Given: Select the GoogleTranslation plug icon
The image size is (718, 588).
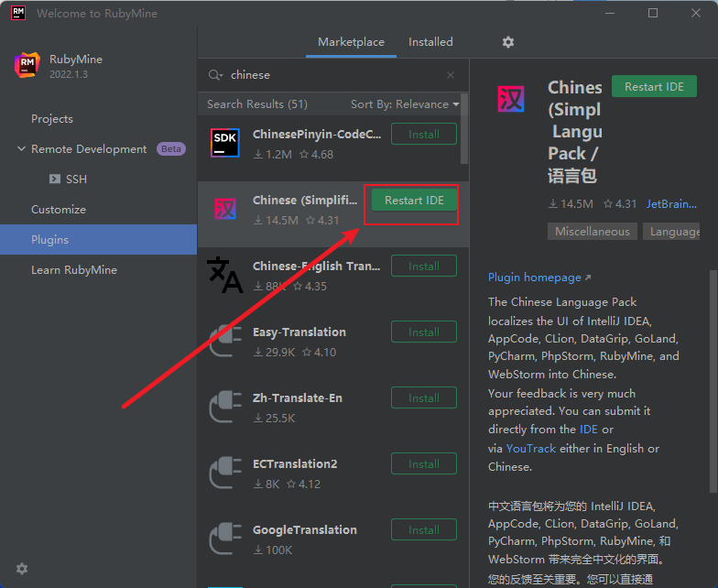Looking at the screenshot, I should (x=225, y=539).
